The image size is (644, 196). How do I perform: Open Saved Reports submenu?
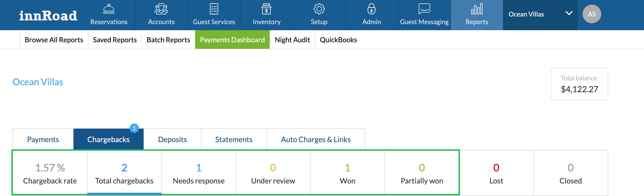click(x=115, y=40)
